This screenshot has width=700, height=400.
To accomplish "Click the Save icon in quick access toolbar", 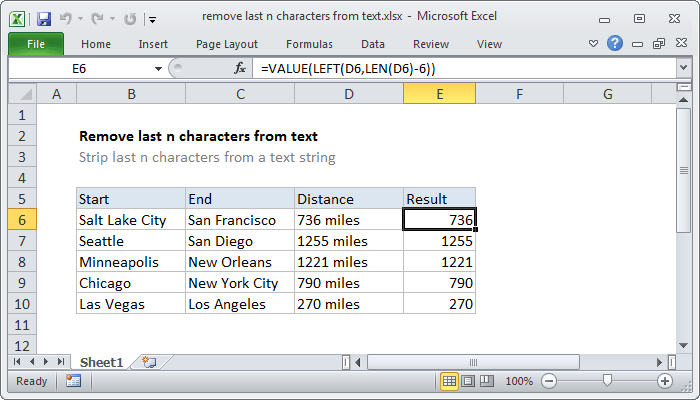I will (44, 19).
